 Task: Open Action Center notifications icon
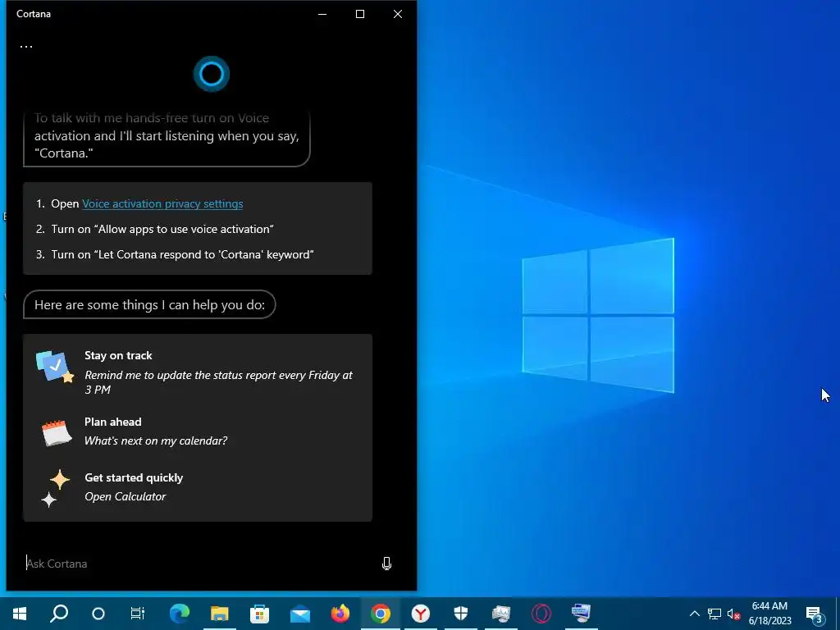tap(815, 614)
